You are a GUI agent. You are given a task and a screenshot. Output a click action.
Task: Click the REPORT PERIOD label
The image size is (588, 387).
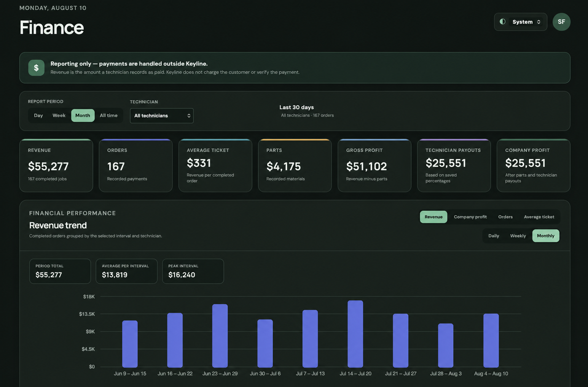46,102
